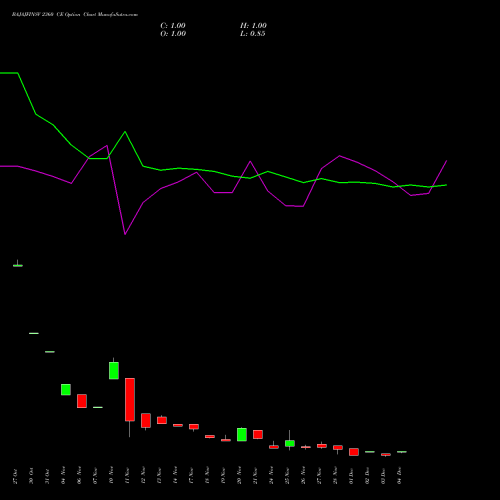Click the 13 Nov date label

pyautogui.click(x=159, y=476)
